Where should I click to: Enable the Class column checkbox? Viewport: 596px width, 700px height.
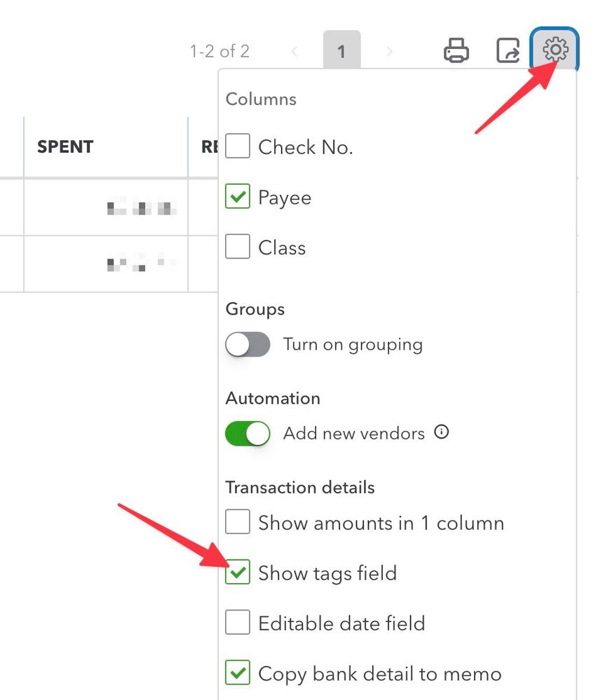click(x=238, y=247)
